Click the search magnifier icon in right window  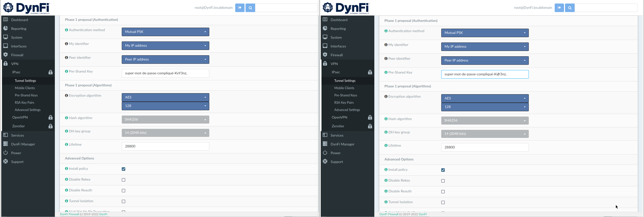[x=570, y=8]
